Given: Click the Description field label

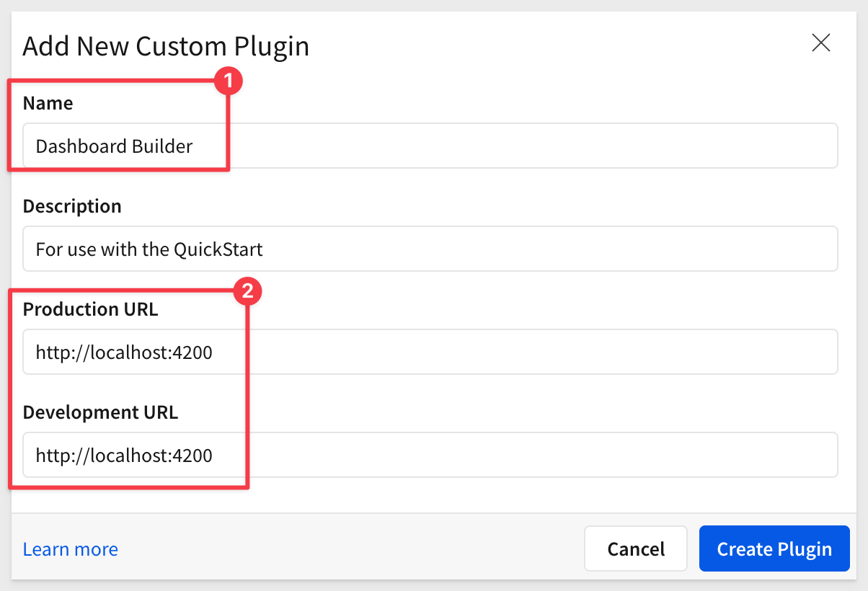Looking at the screenshot, I should click(x=72, y=206).
